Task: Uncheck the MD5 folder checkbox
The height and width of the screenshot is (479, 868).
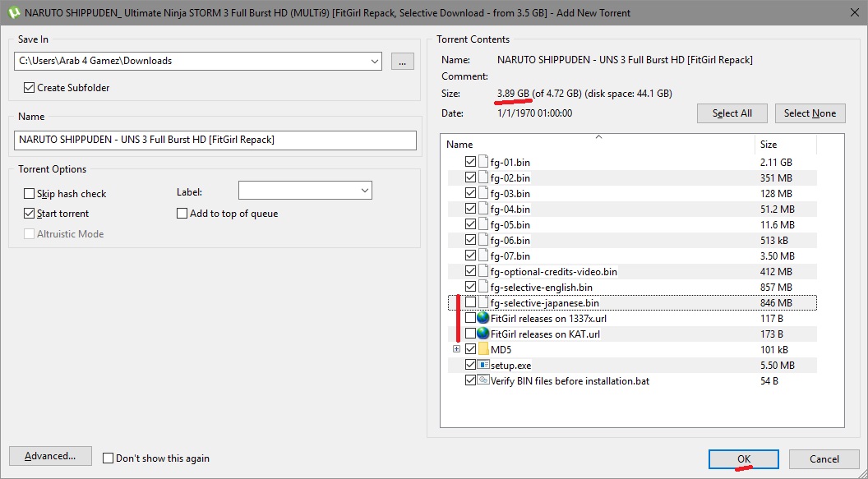Action: [470, 349]
